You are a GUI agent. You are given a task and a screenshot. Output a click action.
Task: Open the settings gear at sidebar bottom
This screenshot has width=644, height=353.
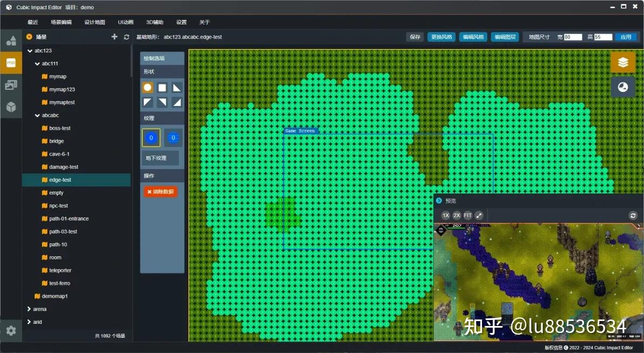click(11, 330)
